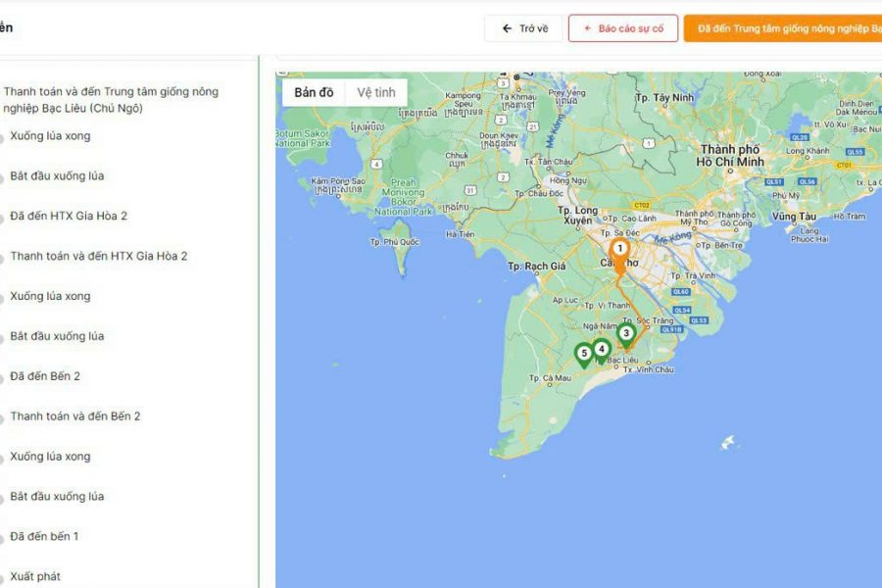Click the back arrow icon beside Trở về
882x588 pixels.
tap(507, 28)
